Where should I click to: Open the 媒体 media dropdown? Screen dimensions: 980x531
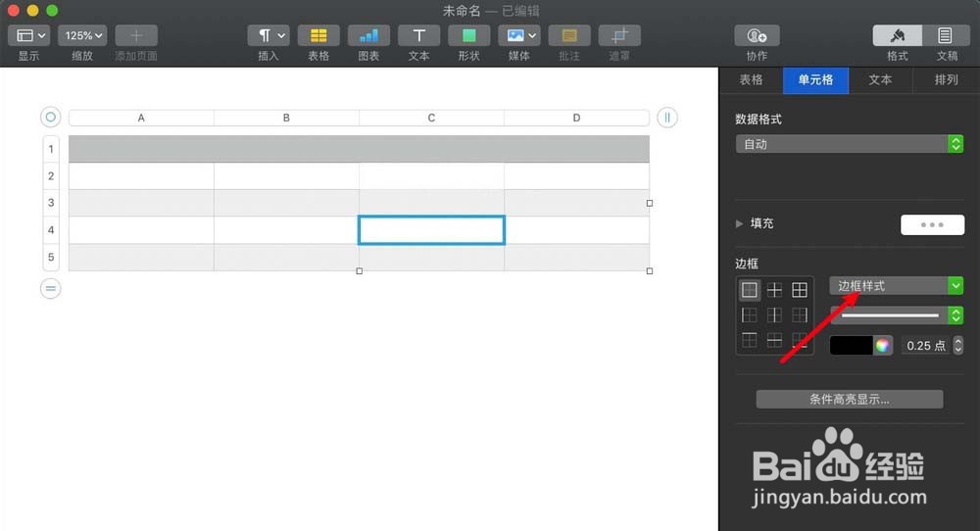point(519,35)
